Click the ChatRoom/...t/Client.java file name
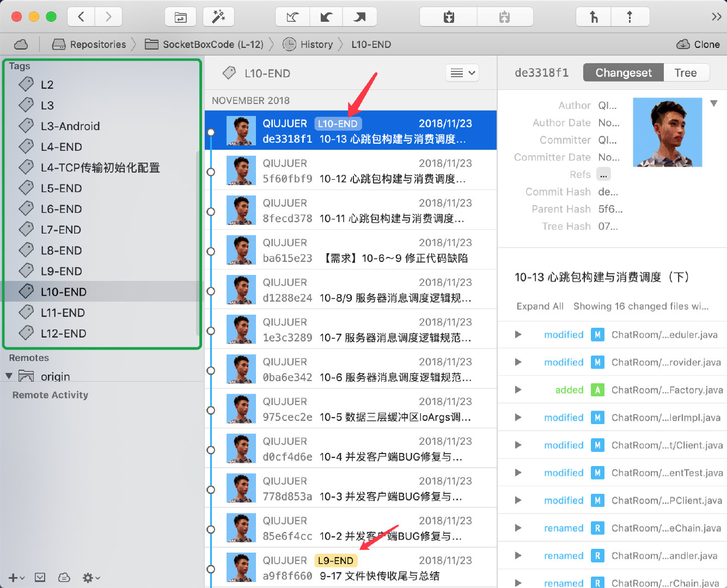The image size is (727, 588). point(667,445)
